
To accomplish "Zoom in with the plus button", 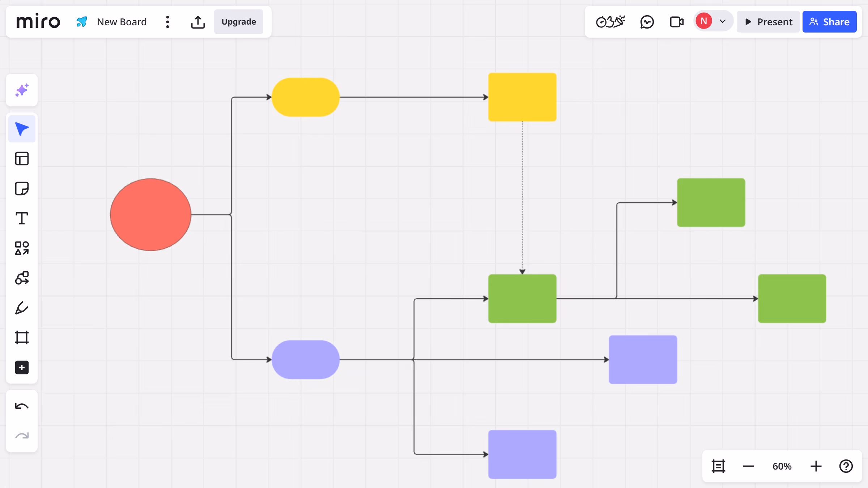I will (816, 466).
